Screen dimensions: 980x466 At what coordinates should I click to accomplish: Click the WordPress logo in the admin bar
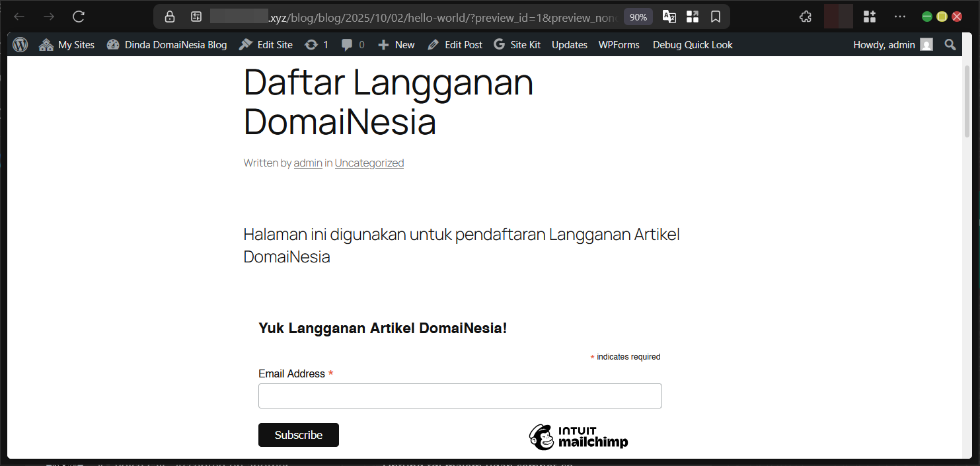(20, 44)
